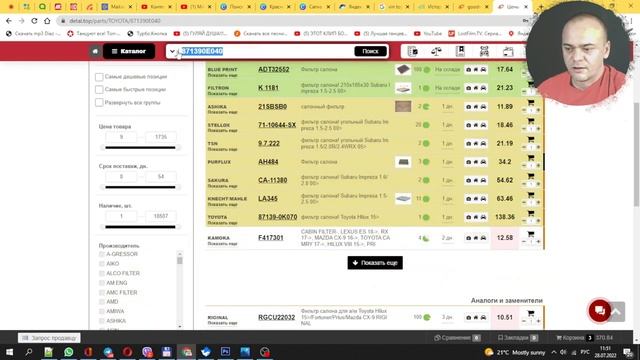Add TSN 9.7.222 to cart
640x360 pixels.
click(x=531, y=140)
